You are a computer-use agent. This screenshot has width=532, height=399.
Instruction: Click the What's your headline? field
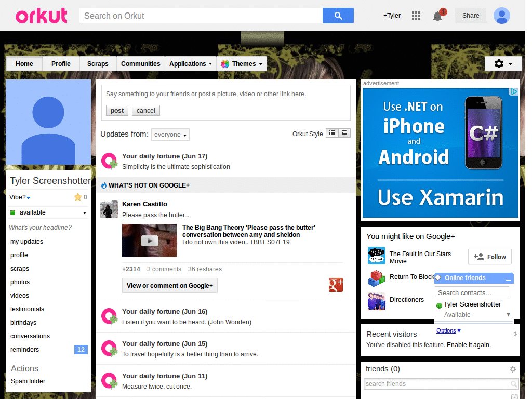pos(41,228)
